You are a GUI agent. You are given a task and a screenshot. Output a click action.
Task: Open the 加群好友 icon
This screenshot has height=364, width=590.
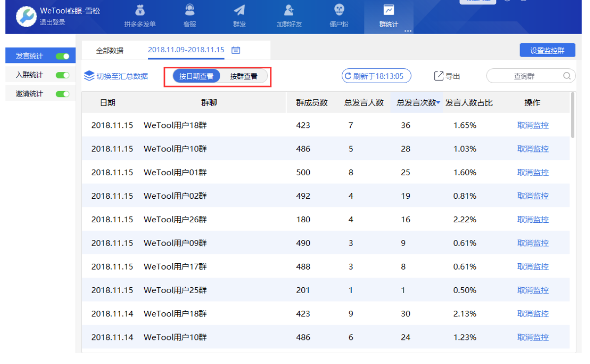pyautogui.click(x=289, y=10)
